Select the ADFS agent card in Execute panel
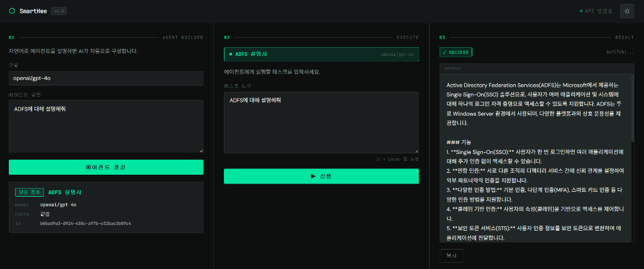The image size is (644, 269). click(x=321, y=54)
